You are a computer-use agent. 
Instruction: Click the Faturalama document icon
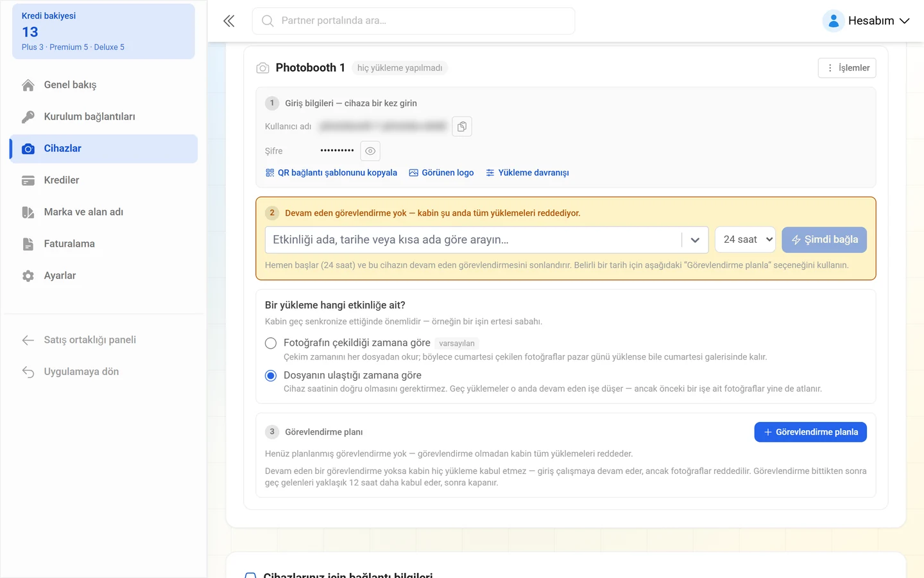(28, 244)
